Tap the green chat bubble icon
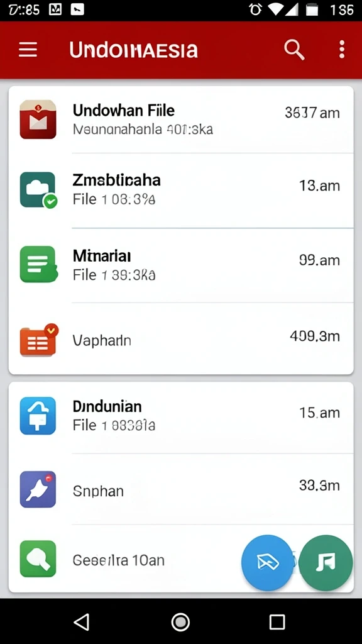The width and height of the screenshot is (362, 644). tap(38, 559)
